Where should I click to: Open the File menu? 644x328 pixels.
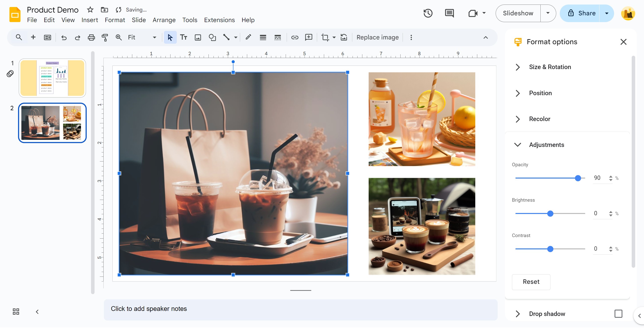click(32, 20)
